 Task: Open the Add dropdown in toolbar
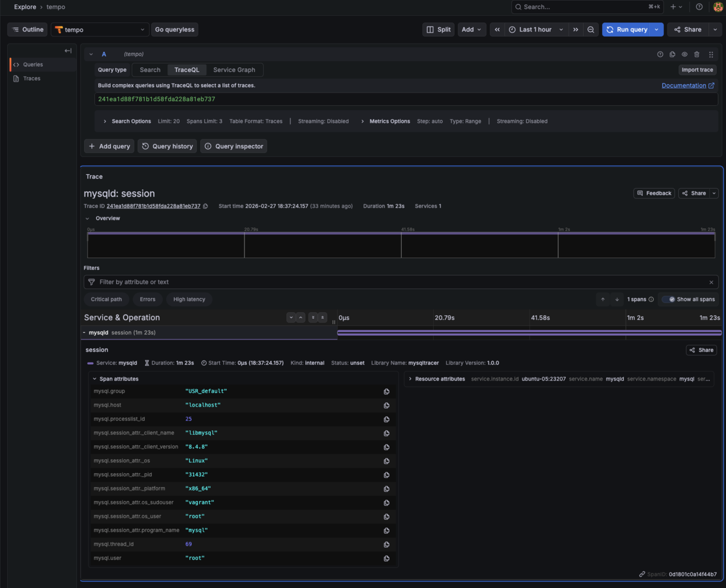[x=472, y=30]
